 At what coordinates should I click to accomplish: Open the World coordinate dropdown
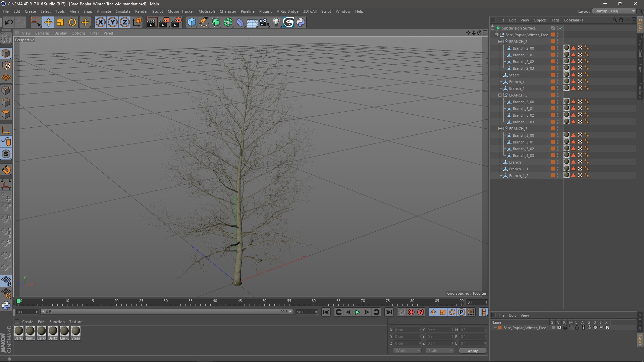pos(407,351)
